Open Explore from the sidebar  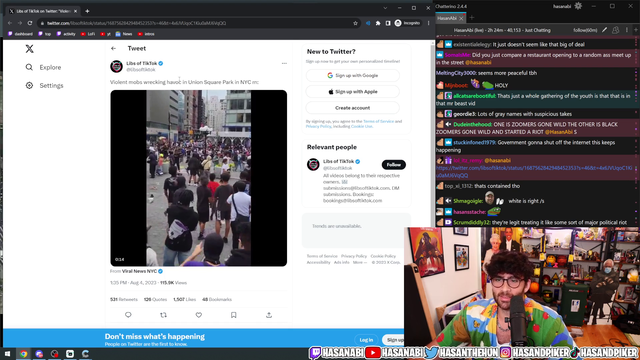pyautogui.click(x=43, y=67)
